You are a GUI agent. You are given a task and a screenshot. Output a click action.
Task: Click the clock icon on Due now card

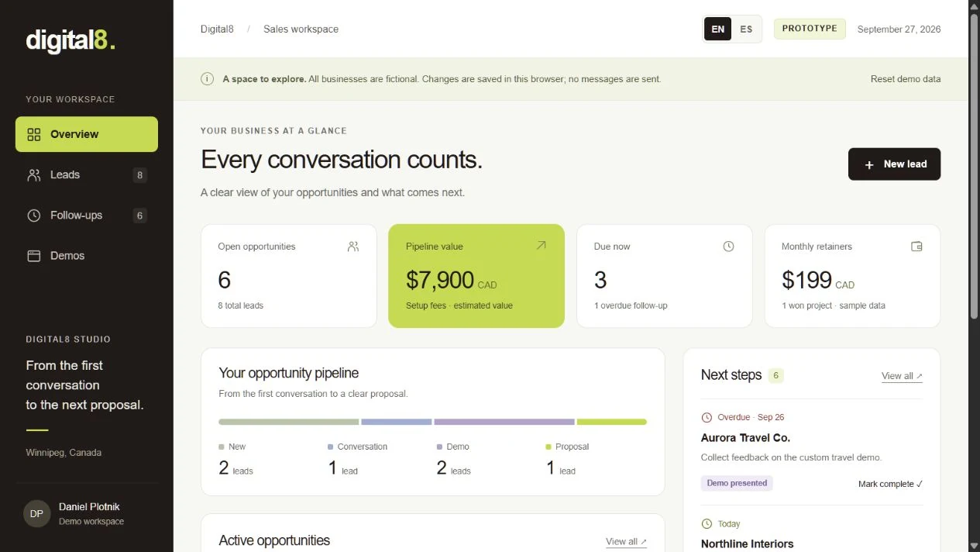click(728, 247)
